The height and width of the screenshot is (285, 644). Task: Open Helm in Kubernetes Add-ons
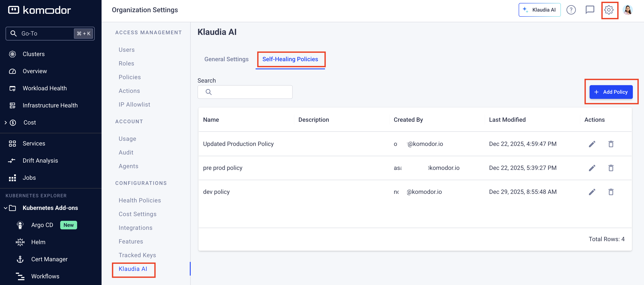coord(38,242)
